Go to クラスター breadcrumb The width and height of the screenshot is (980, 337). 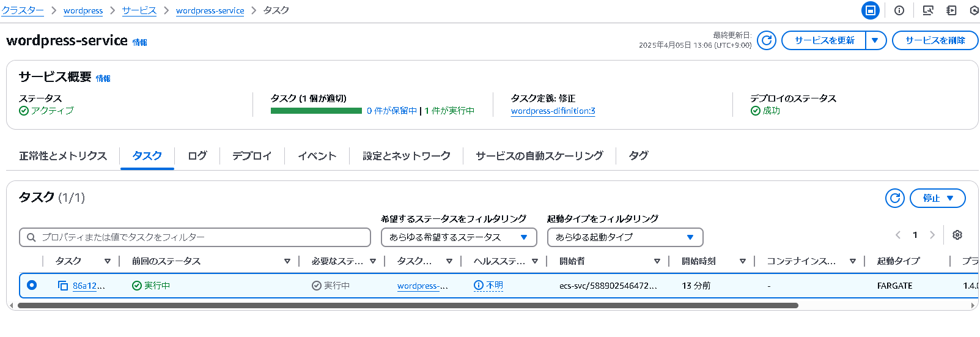(23, 10)
